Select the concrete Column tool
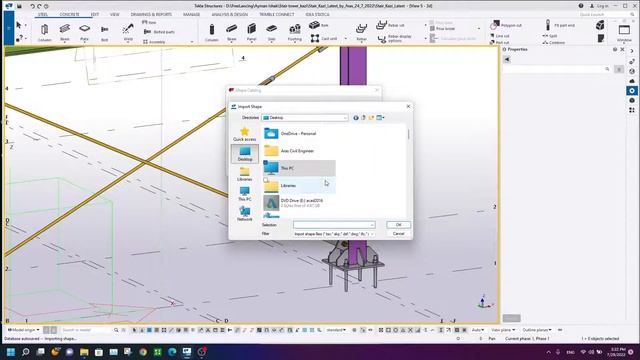 pos(211,32)
